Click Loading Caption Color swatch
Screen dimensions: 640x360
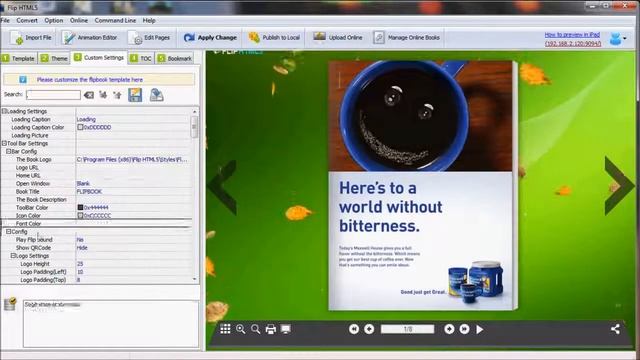pyautogui.click(x=80, y=127)
